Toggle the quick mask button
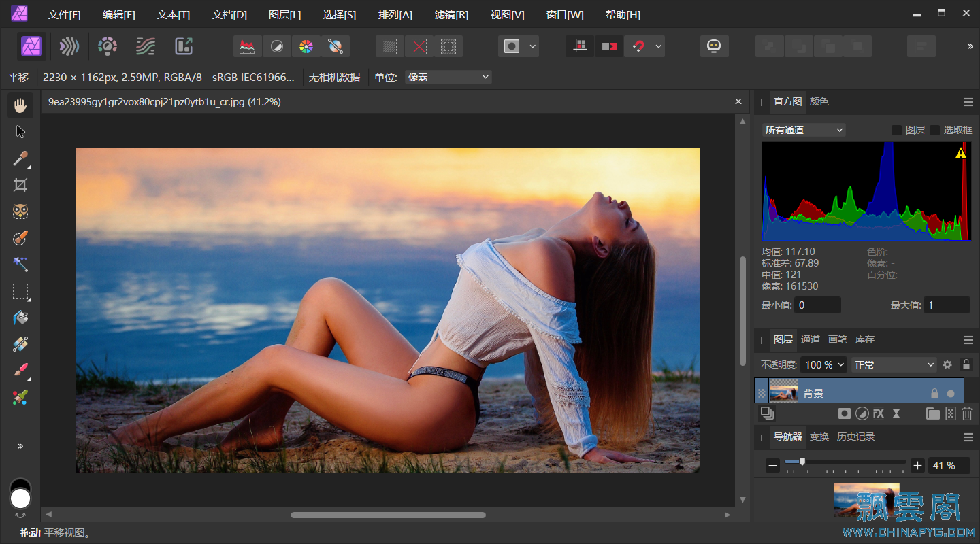Screen dimensions: 980x544 point(512,46)
